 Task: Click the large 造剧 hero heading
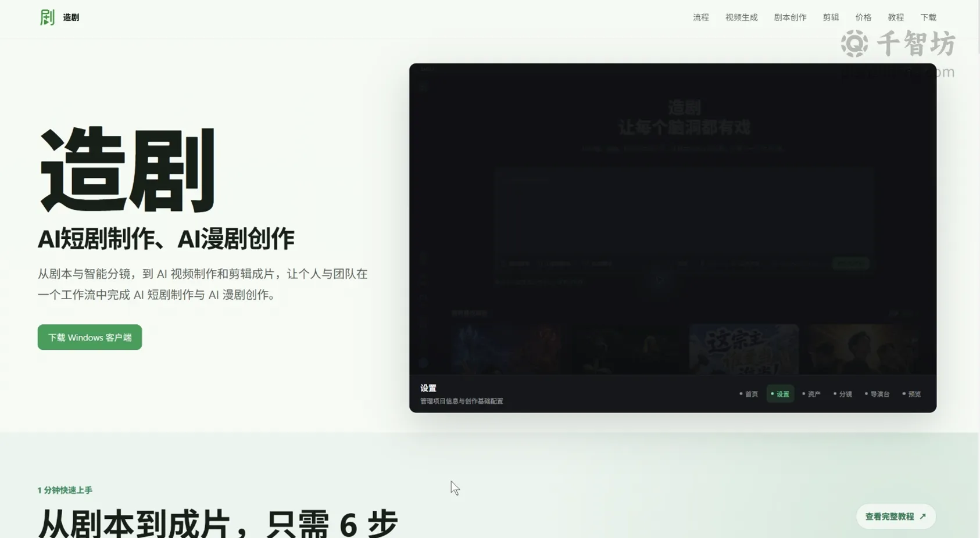coord(127,170)
